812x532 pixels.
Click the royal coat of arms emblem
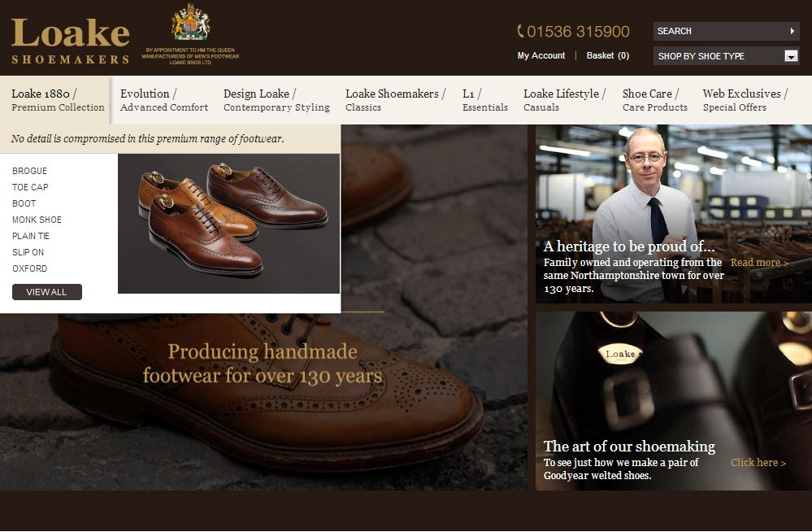coord(190,22)
